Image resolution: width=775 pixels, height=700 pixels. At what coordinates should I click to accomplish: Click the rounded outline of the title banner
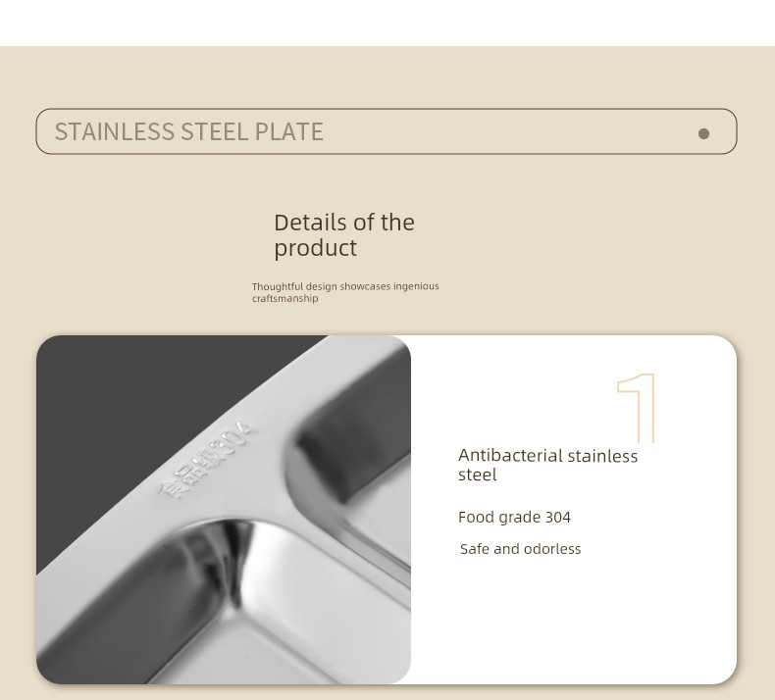tap(386, 109)
